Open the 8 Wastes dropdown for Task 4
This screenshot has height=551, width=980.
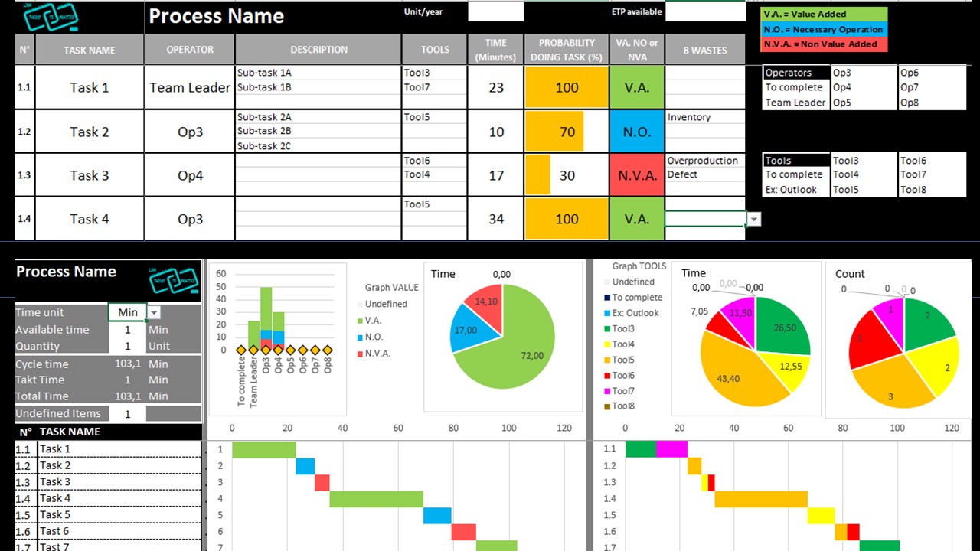[x=754, y=220]
